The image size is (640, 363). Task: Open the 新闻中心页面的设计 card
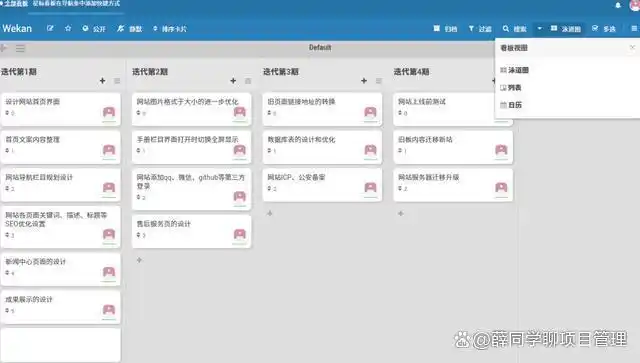(60, 269)
